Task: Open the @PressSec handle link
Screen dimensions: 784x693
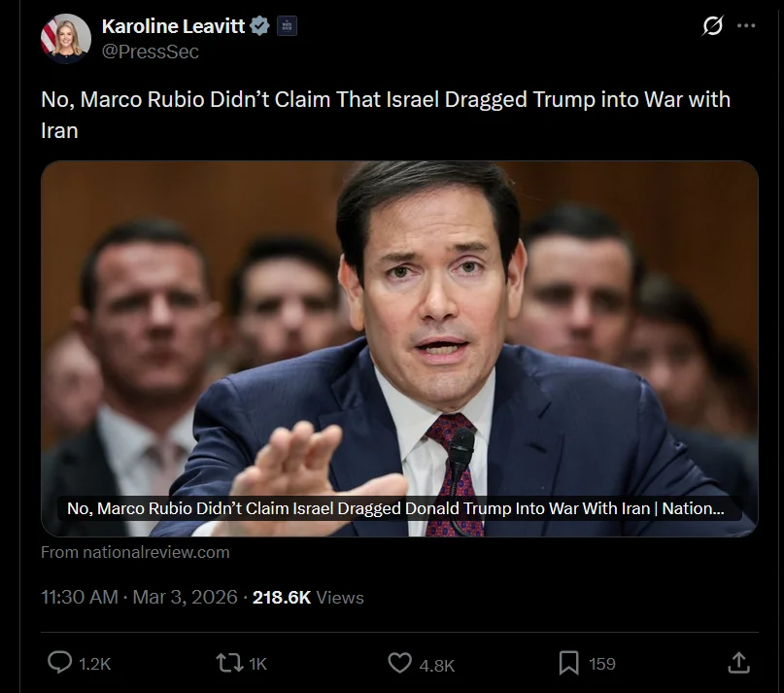Action: point(151,52)
